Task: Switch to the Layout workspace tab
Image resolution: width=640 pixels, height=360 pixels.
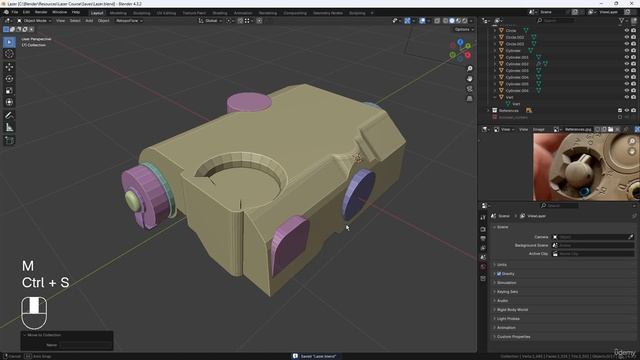Action: (x=97, y=13)
